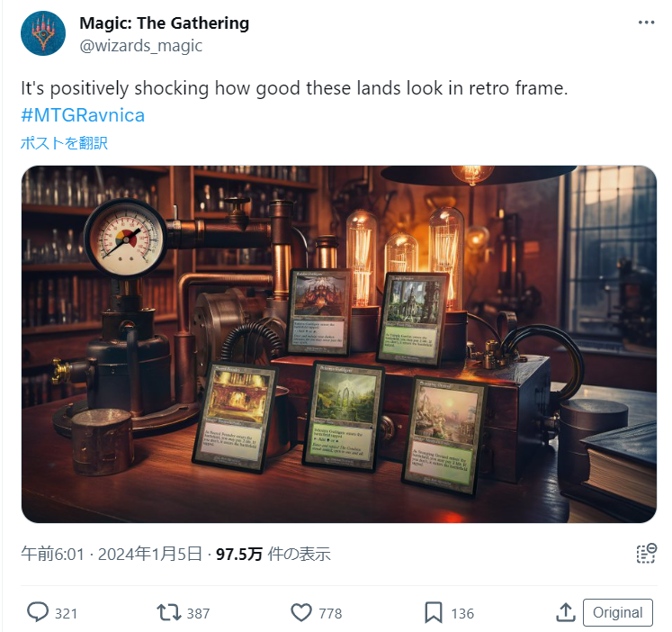The height and width of the screenshot is (632, 672).
Task: Click the repost arrows icon
Action: pos(168,612)
